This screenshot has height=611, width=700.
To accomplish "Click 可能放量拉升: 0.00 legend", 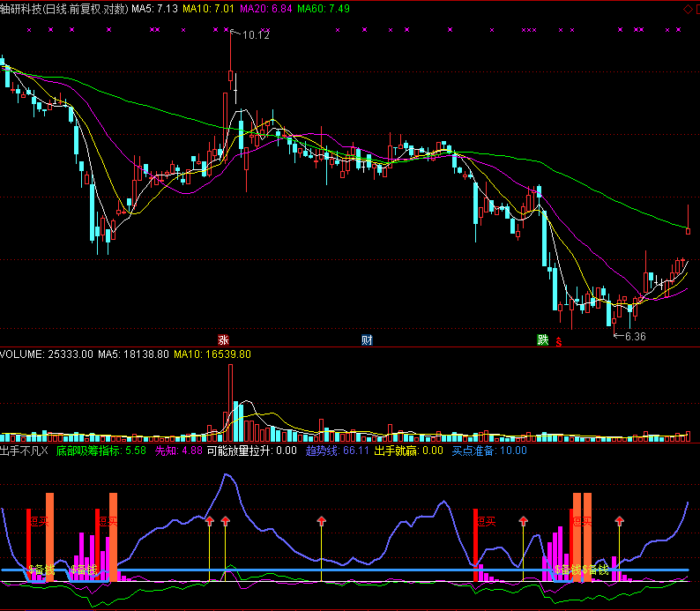I will click(x=252, y=451).
